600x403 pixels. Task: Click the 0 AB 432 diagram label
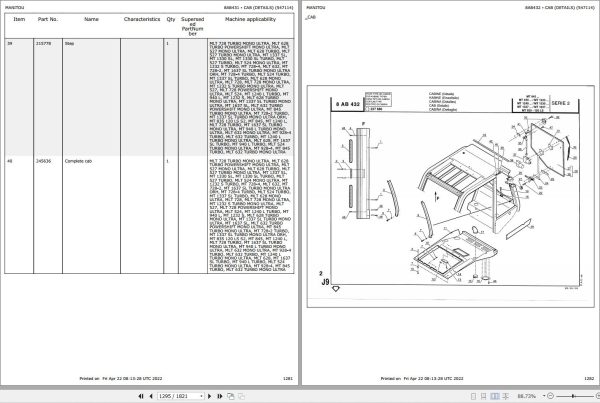click(x=348, y=104)
